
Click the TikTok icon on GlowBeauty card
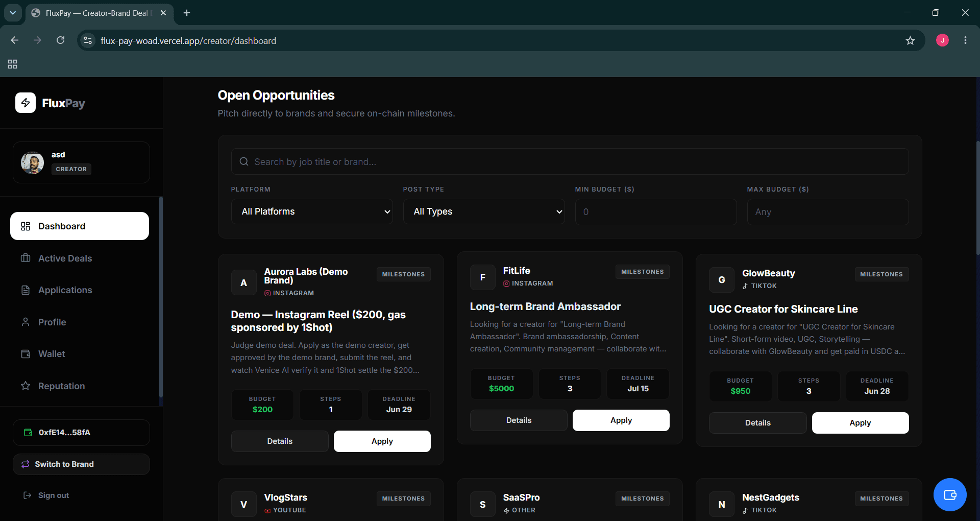tap(745, 286)
